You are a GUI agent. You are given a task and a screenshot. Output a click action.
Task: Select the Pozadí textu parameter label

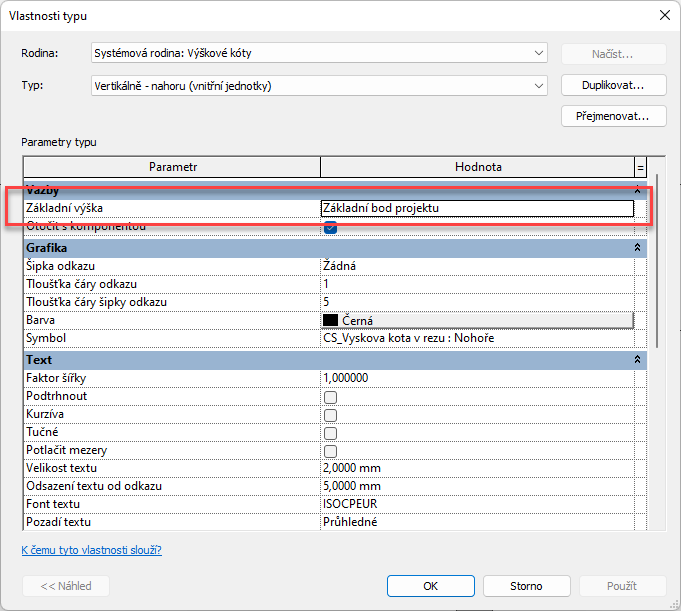(58, 522)
